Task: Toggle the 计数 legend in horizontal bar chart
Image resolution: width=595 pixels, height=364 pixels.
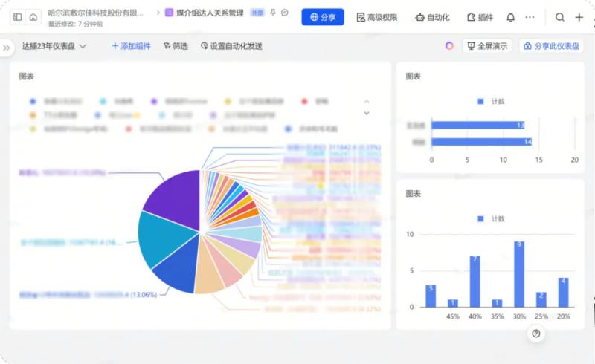Action: tap(492, 101)
